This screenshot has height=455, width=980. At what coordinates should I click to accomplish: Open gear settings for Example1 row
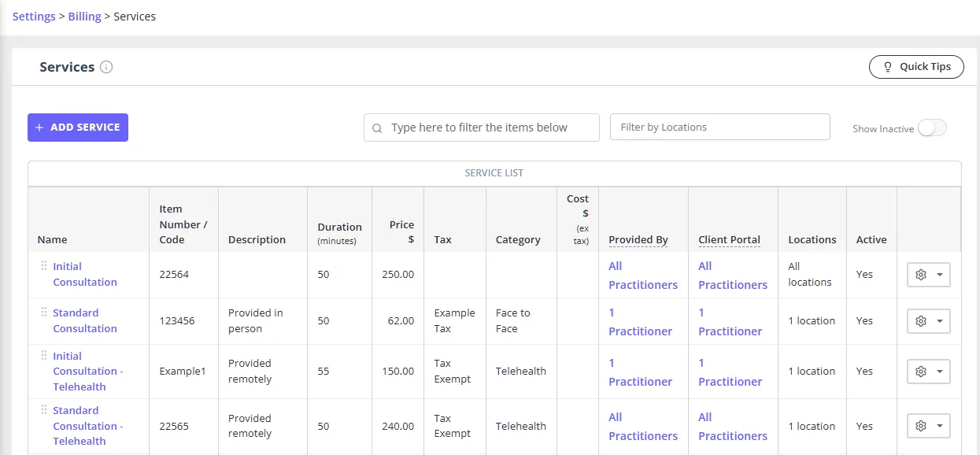pyautogui.click(x=929, y=372)
